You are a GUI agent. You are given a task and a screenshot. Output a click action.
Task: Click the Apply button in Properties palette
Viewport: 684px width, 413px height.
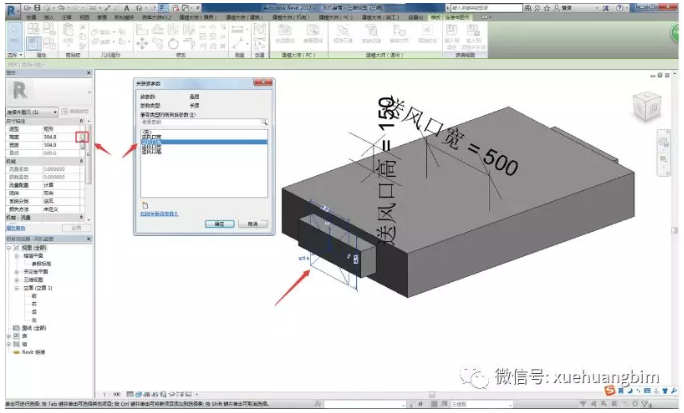[76, 228]
